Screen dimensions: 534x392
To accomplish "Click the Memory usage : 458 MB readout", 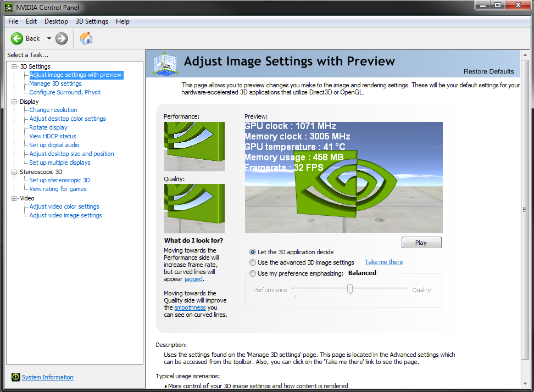I will pos(294,157).
